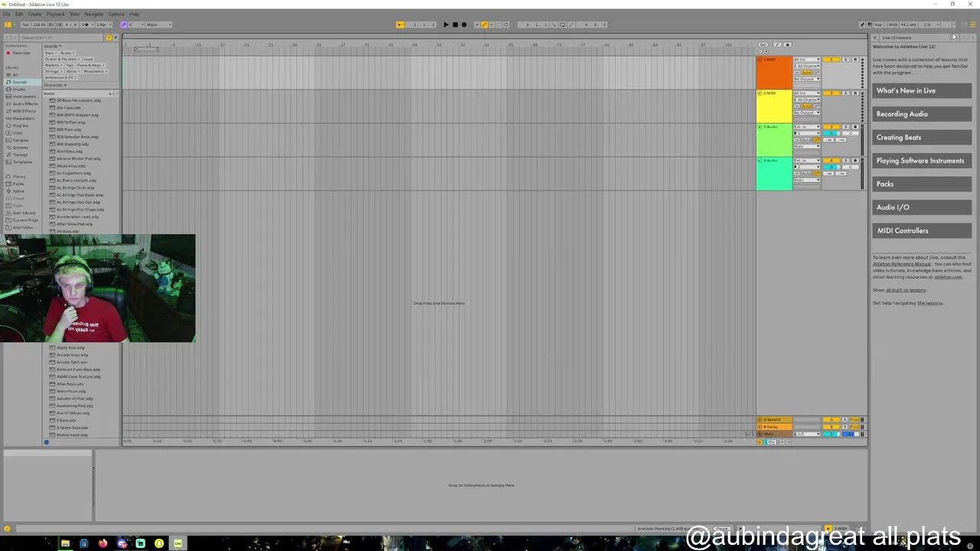Open What's New in Live lesson

click(922, 90)
